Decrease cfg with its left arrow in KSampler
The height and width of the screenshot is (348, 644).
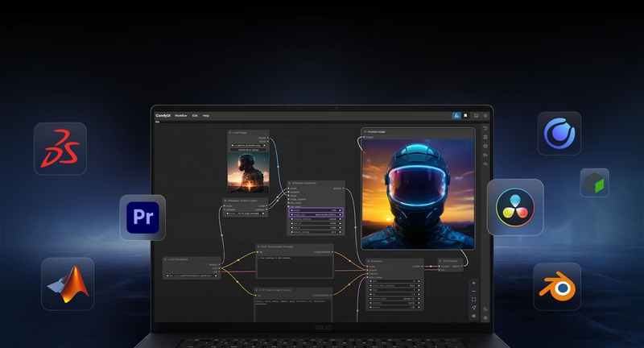[x=371, y=295]
